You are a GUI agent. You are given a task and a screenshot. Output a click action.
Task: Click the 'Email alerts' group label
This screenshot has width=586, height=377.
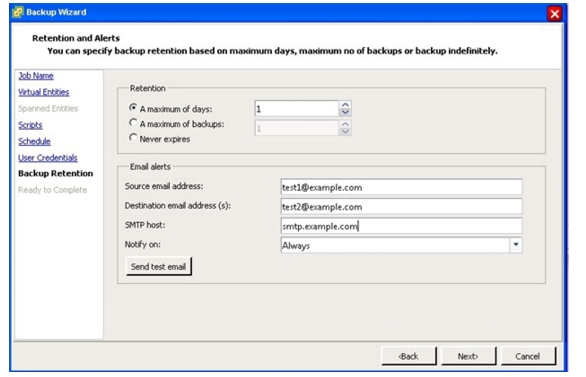[x=150, y=167]
